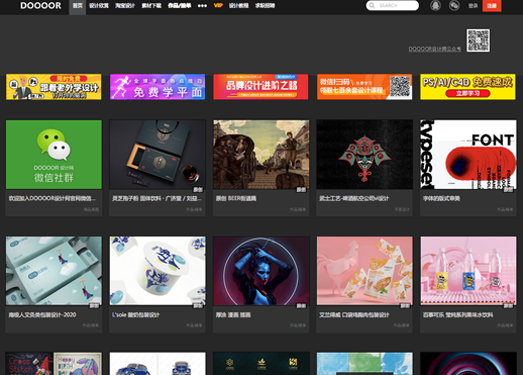Click the title L'soie 酸奶包装设计
Image resolution: width=523 pixels, height=375 pixels.
(x=136, y=315)
